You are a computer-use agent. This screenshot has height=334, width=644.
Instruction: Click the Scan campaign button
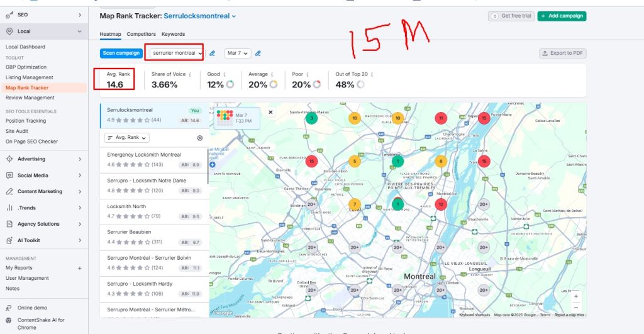click(x=121, y=53)
